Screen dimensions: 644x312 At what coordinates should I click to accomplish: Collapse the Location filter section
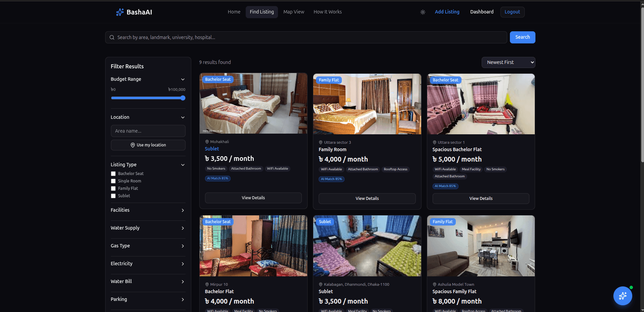point(148,117)
